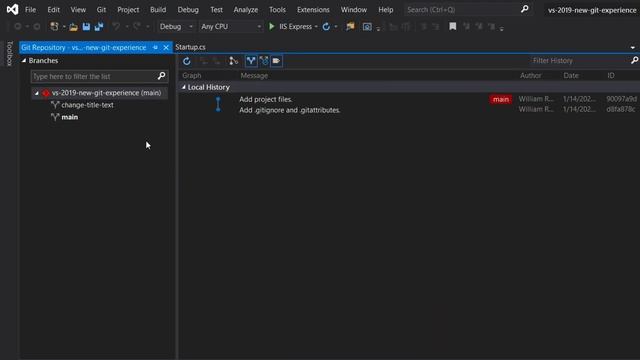The height and width of the screenshot is (360, 640).
Task: Toggle Show Remote Branches button
Action: click(x=264, y=61)
